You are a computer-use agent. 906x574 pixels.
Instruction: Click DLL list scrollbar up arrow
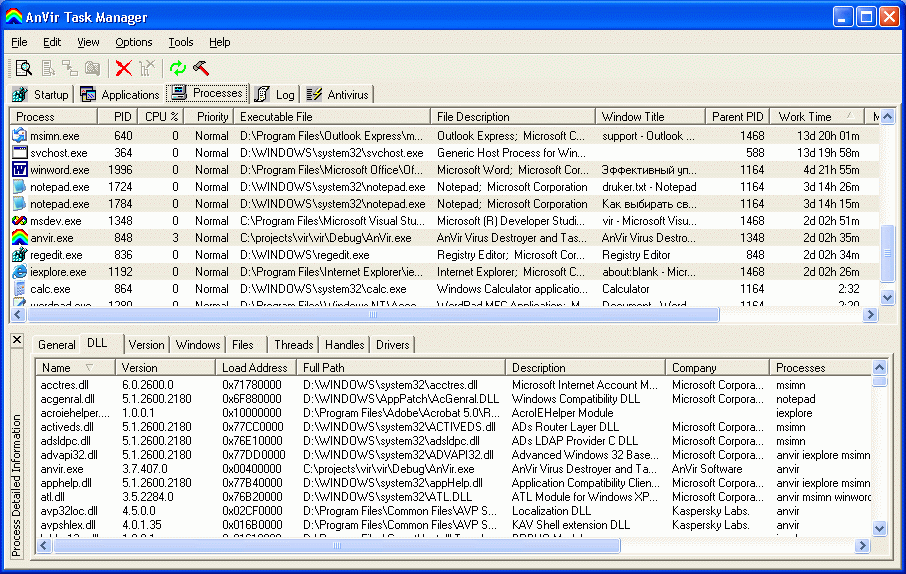(x=879, y=367)
